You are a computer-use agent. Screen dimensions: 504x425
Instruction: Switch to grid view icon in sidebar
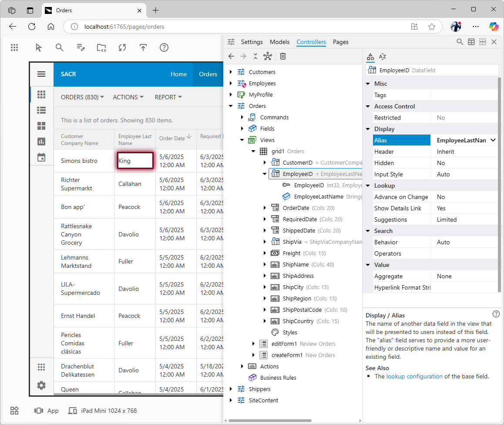(x=41, y=94)
